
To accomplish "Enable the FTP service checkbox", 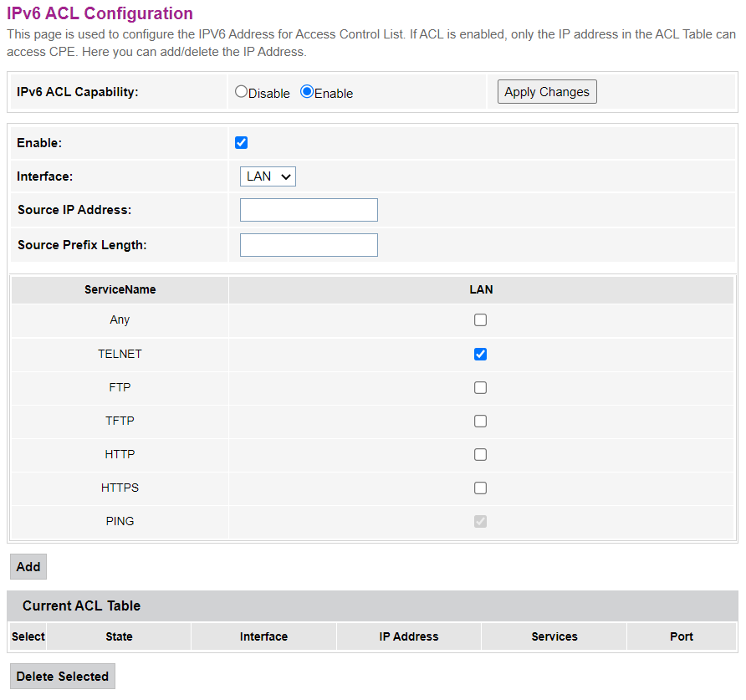I will point(480,387).
